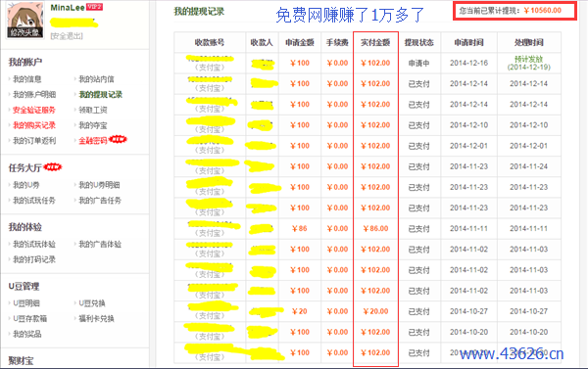Viewport: 588px width, 369px height.
Task: Open U豆明细 under U豆管理
Action: click(x=26, y=303)
